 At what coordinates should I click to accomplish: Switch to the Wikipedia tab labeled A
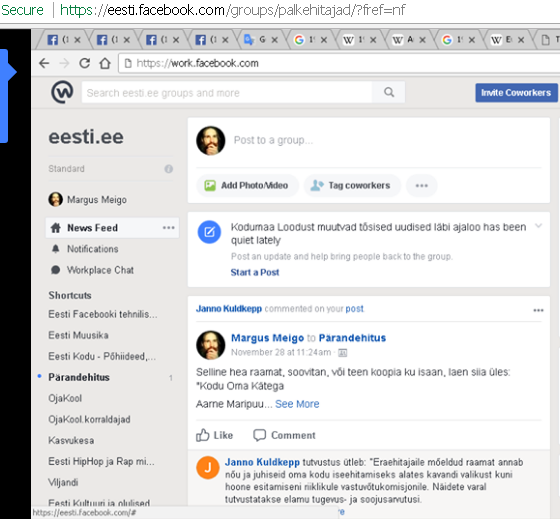408,39
